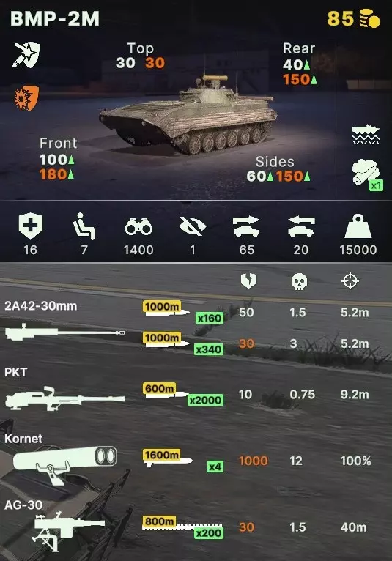Click the health shield stat icon
The width and height of the screenshot is (392, 561).
coord(31,226)
